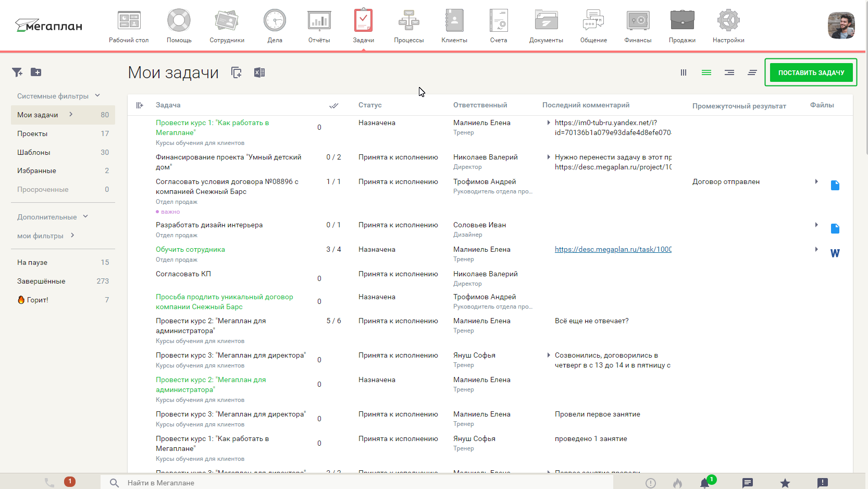This screenshot has height=489, width=868.
Task: Select Проекты filter
Action: tap(63, 133)
